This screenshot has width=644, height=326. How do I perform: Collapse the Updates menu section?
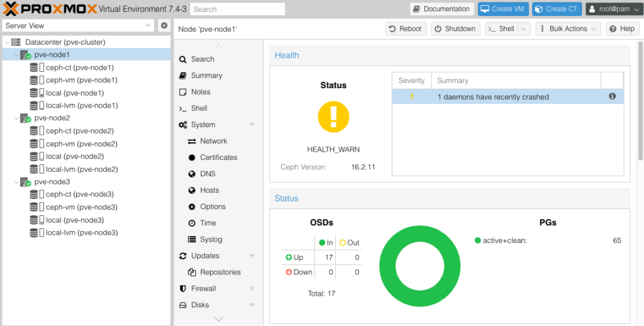(x=252, y=256)
